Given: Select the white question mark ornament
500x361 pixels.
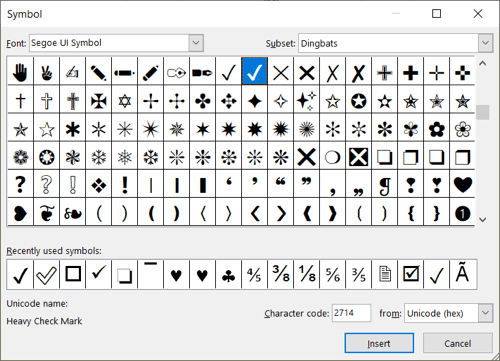Looking at the screenshot, I should click(x=46, y=184).
